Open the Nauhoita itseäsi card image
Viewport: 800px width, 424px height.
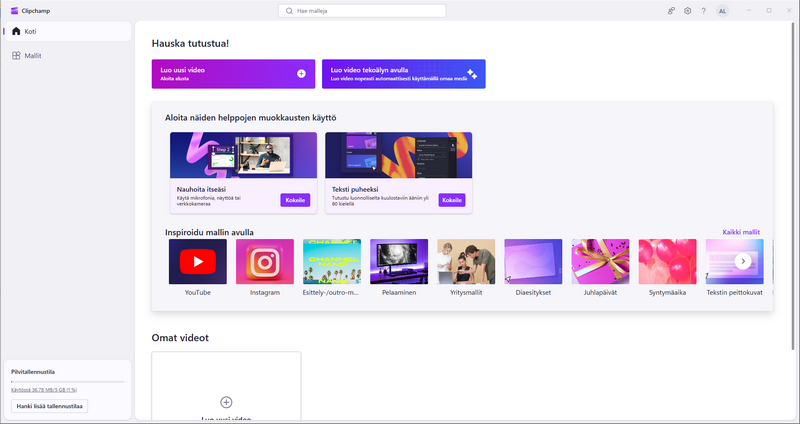[243, 155]
